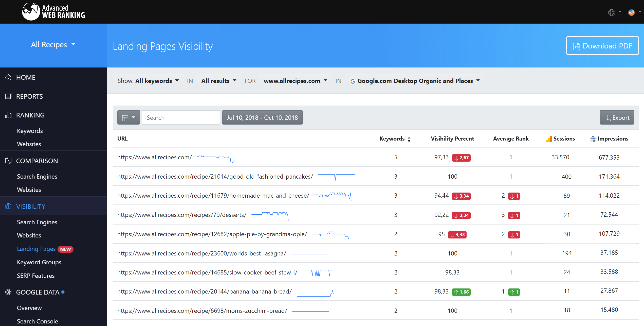Click the Google logo in search engine filter
This screenshot has height=326, width=644.
click(x=353, y=81)
